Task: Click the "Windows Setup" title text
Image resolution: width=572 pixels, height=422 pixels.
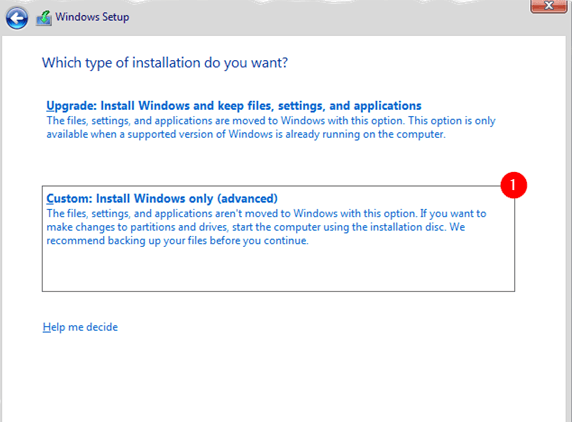Action: point(92,17)
